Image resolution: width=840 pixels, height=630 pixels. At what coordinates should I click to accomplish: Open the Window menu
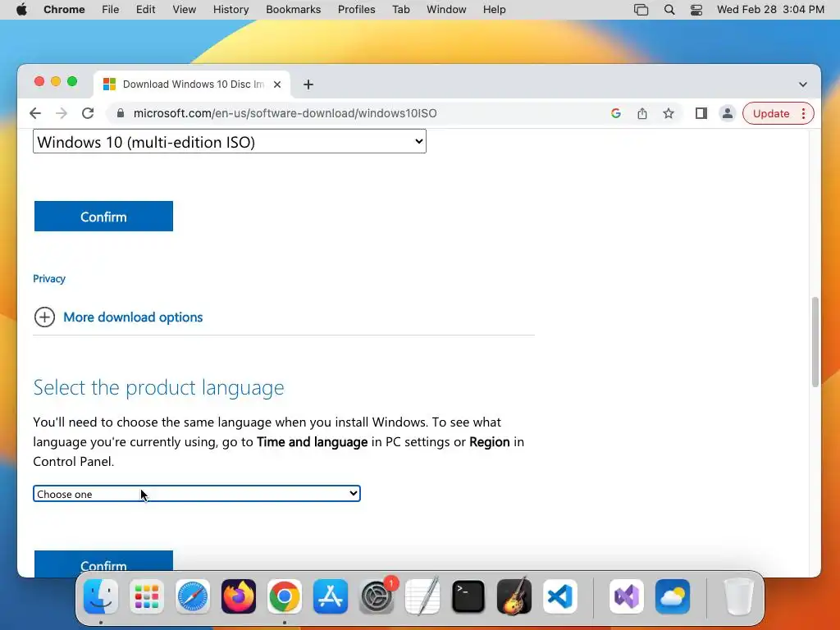click(x=446, y=10)
